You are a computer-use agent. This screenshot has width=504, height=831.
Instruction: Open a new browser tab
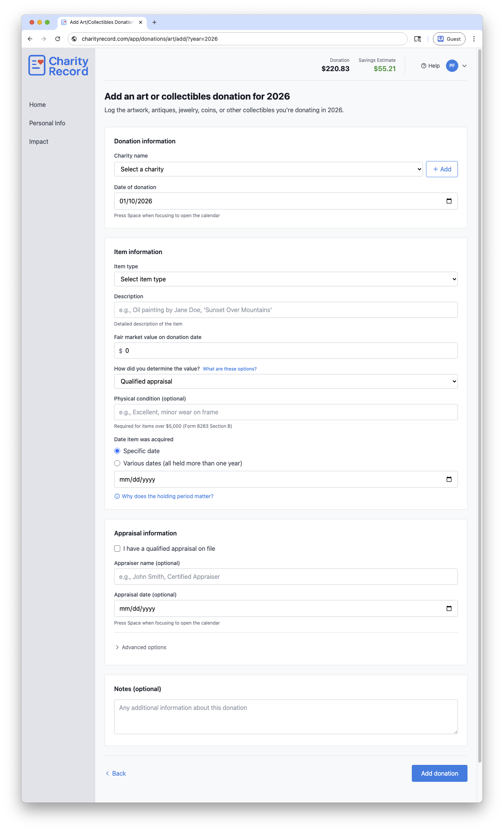point(154,22)
